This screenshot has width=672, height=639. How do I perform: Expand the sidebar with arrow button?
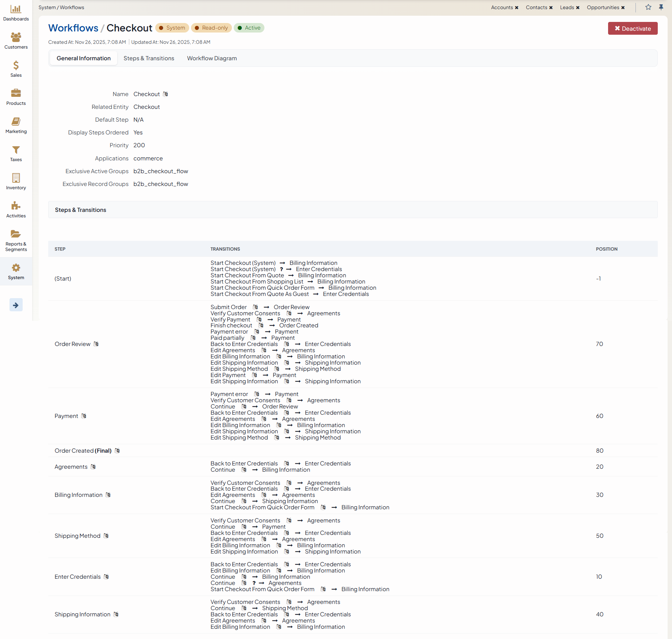tap(16, 305)
